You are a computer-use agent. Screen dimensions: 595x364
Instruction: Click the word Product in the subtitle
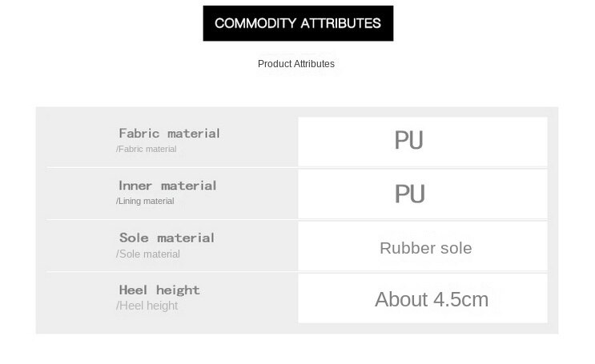(x=275, y=64)
